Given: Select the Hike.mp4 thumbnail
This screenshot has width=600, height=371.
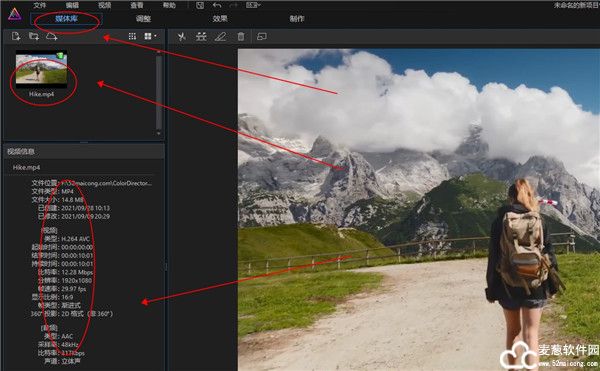Looking at the screenshot, I should [41, 69].
